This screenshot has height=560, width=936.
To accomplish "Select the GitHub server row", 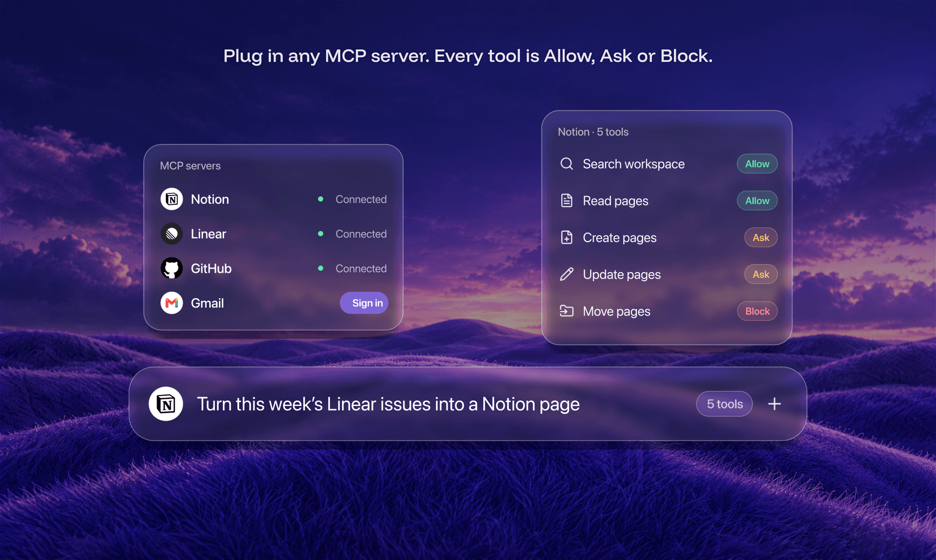I will (273, 269).
